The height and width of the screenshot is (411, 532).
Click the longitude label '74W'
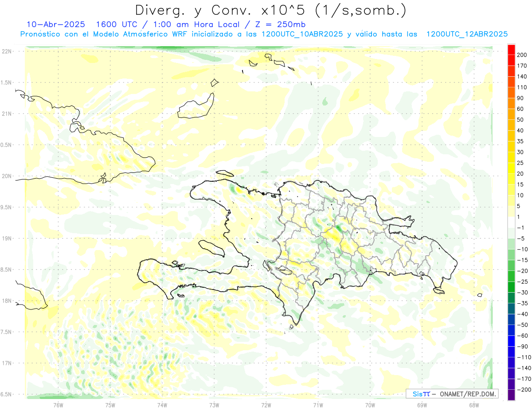pos(162,405)
